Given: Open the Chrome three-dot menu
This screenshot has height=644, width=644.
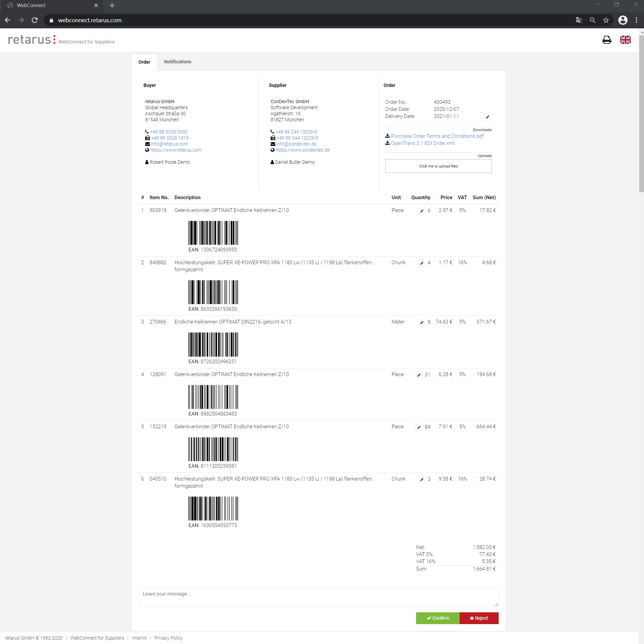Looking at the screenshot, I should click(x=636, y=20).
